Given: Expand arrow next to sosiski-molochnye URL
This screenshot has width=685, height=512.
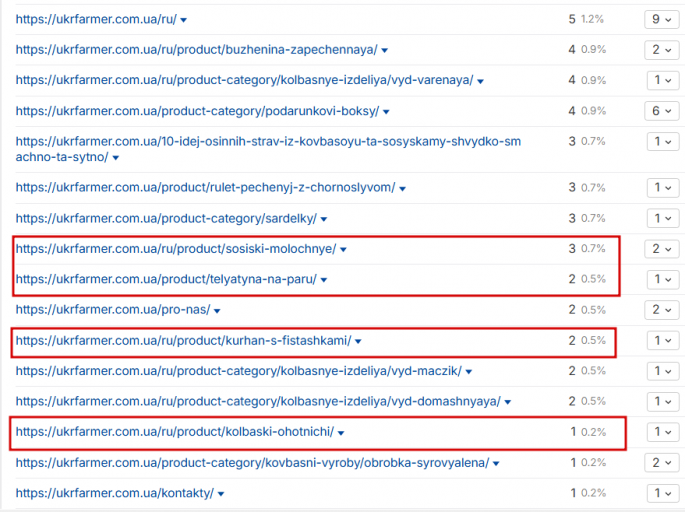Looking at the screenshot, I should [x=343, y=250].
